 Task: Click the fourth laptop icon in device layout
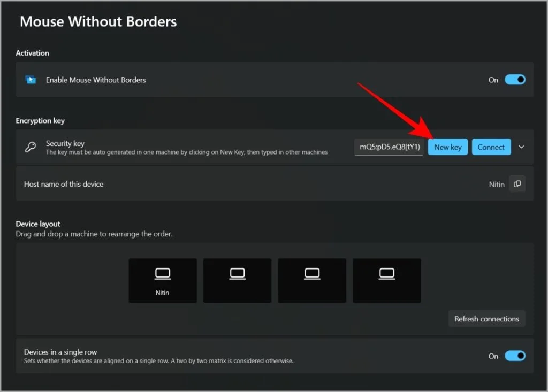pos(387,274)
